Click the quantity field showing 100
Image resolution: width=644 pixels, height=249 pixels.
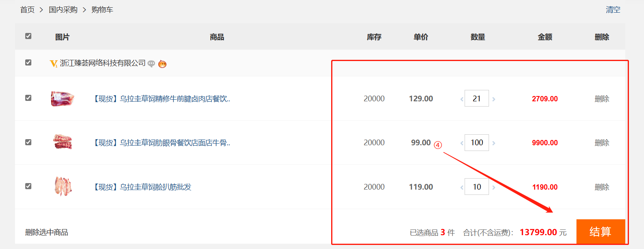click(x=477, y=143)
